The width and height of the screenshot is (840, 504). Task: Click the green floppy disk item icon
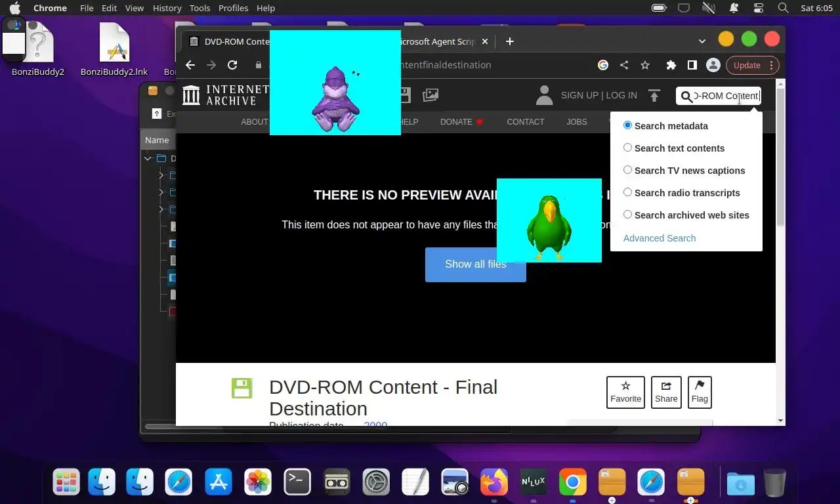[x=241, y=388]
